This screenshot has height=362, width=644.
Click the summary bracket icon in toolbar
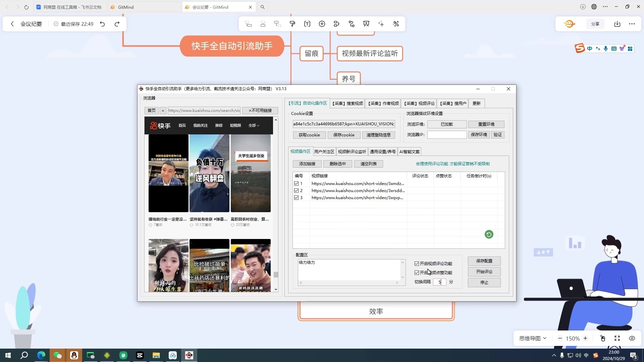pos(337,24)
